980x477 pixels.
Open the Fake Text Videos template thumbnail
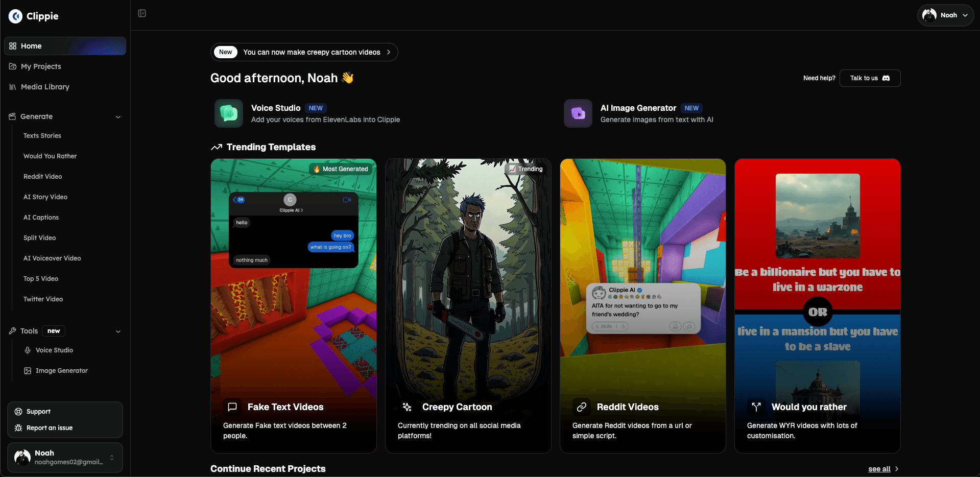point(294,306)
